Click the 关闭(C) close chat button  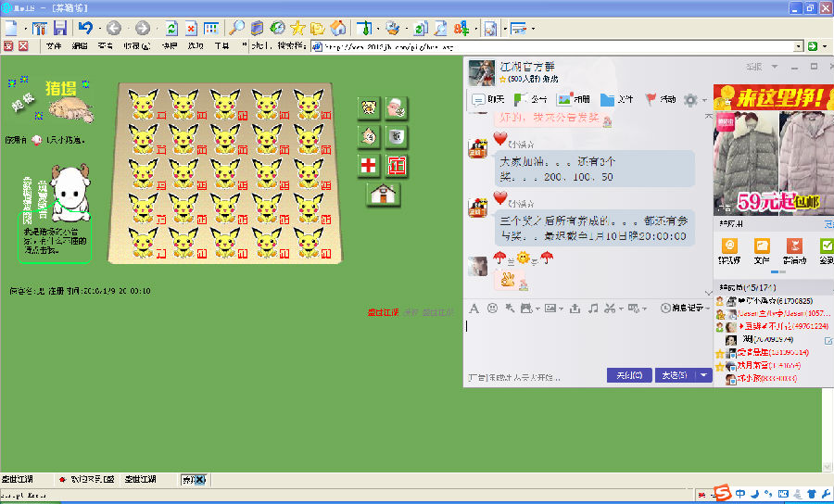point(629,375)
